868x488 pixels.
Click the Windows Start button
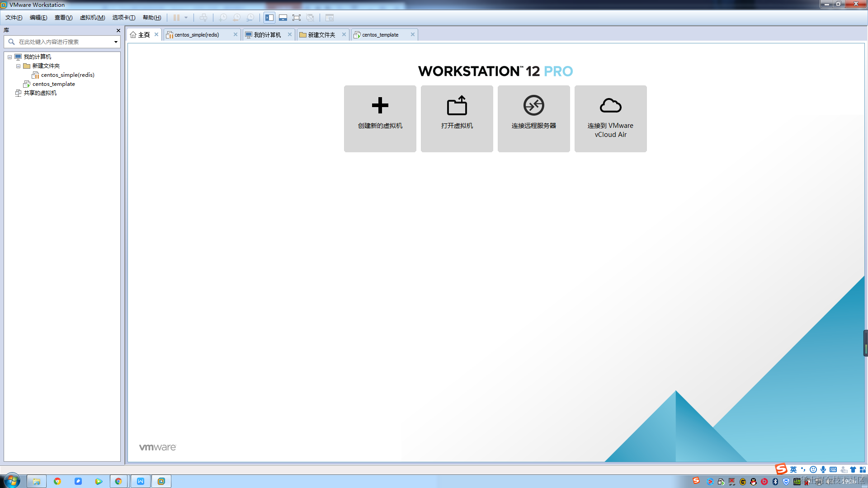click(12, 481)
